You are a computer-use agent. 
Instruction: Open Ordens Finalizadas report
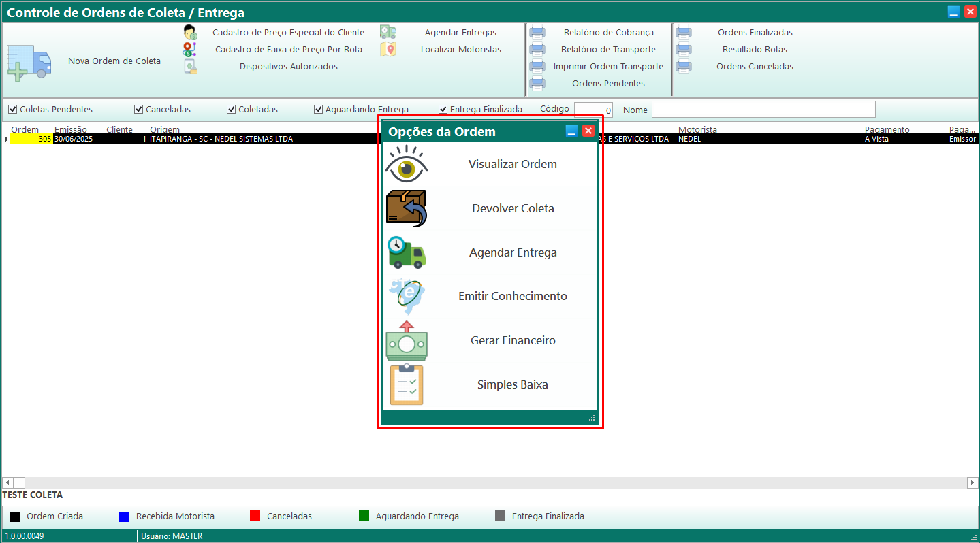click(755, 33)
